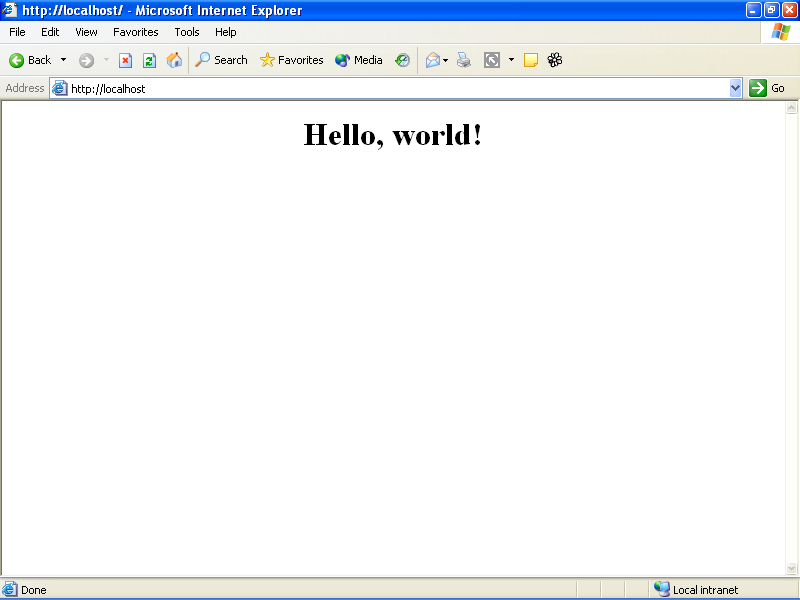Open the Help menu

pyautogui.click(x=226, y=32)
